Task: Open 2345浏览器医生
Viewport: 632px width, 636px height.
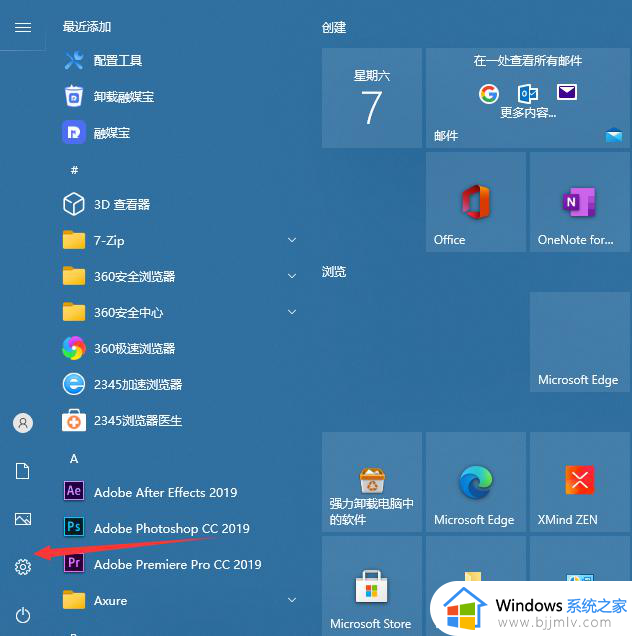Action: (178, 421)
